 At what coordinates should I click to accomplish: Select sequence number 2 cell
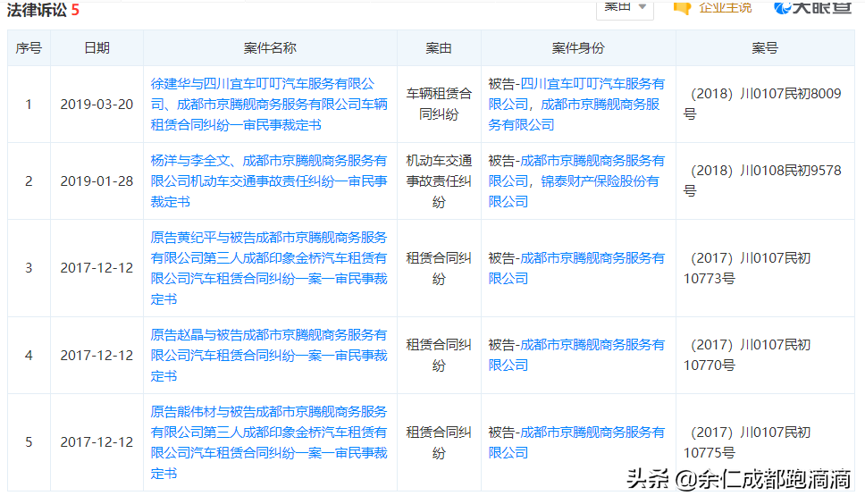click(x=29, y=181)
